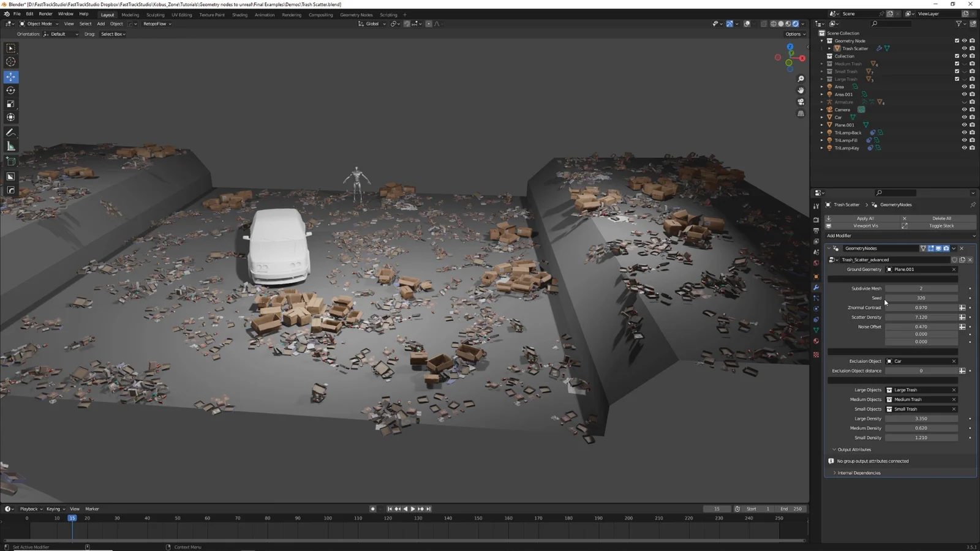Toggle the viewport camera view icon
This screenshot has width=980, height=551.
point(801,102)
